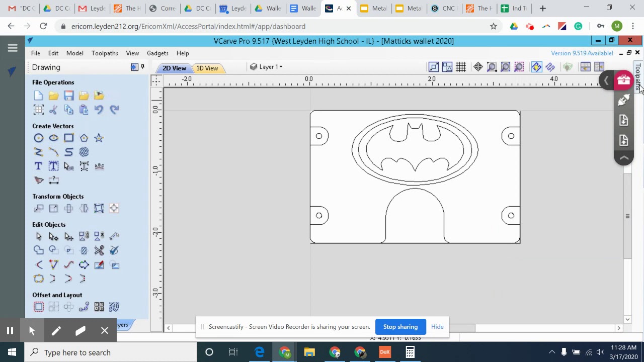Cut the selected vectors with scissors icon
Image resolution: width=644 pixels, height=362 pixels.
[54, 110]
